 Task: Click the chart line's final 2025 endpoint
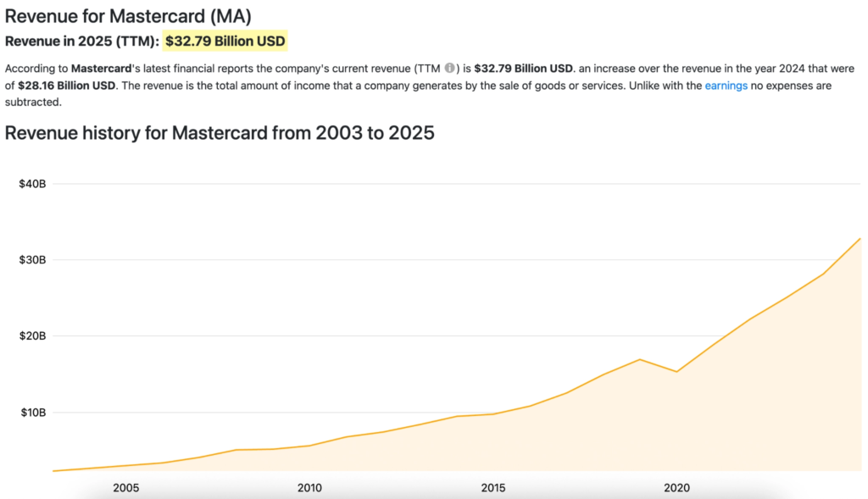[860, 239]
